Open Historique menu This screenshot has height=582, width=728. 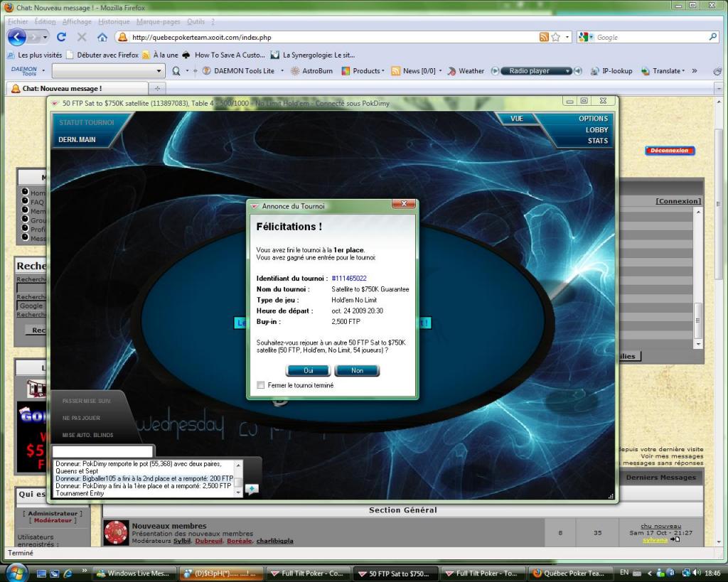pyautogui.click(x=114, y=22)
